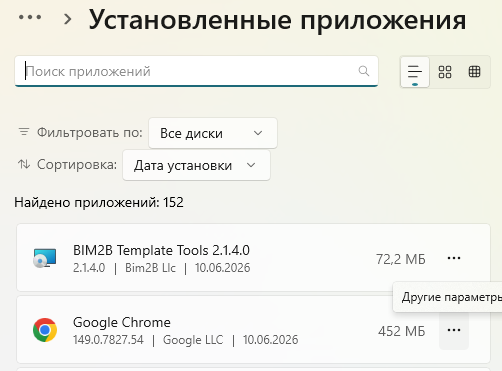
Task: Click the Фильтровать по: label
Action: pos(90,132)
